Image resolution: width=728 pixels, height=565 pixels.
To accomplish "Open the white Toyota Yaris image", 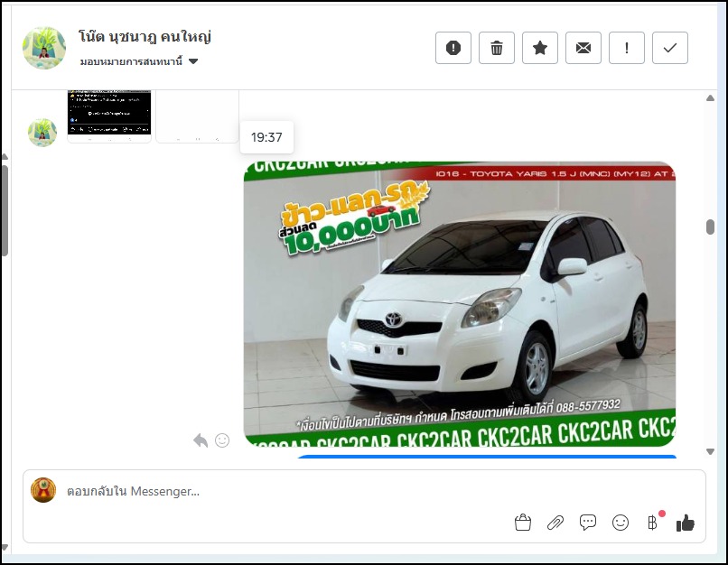I will (x=459, y=304).
